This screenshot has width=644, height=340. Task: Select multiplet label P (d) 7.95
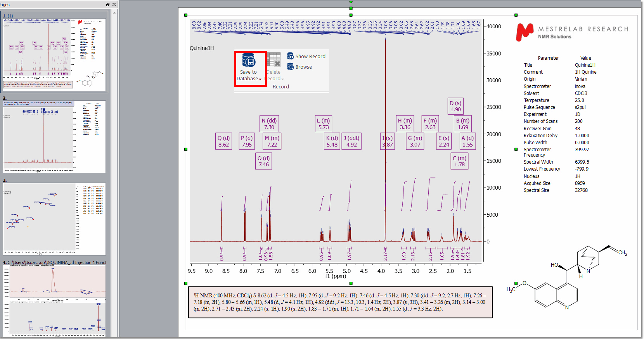coord(247,141)
